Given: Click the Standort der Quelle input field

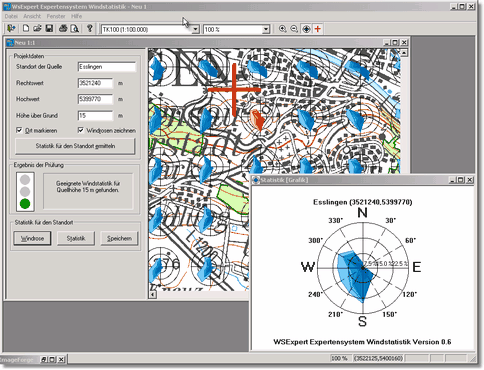Looking at the screenshot, I should point(107,67).
